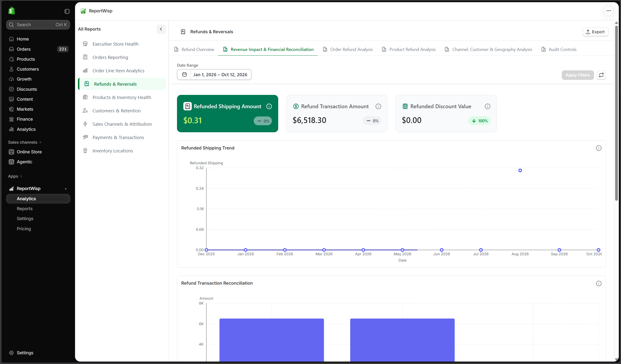621x364 pixels.
Task: Click the refresh filters icon
Action: 601,75
